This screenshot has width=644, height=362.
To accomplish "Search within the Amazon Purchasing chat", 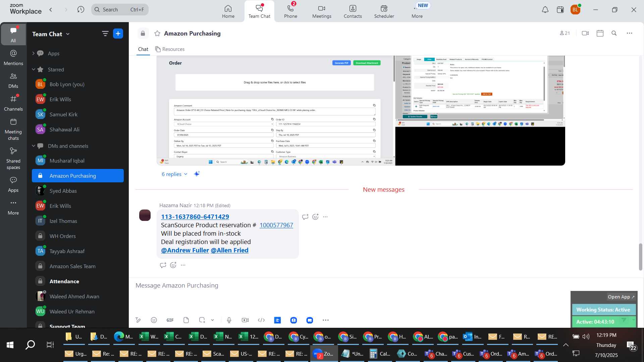I will pos(614,33).
